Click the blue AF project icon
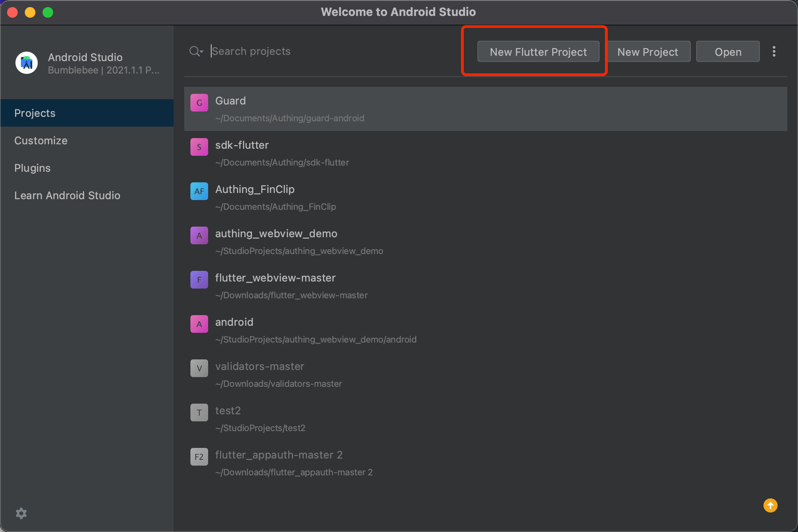 (x=199, y=191)
